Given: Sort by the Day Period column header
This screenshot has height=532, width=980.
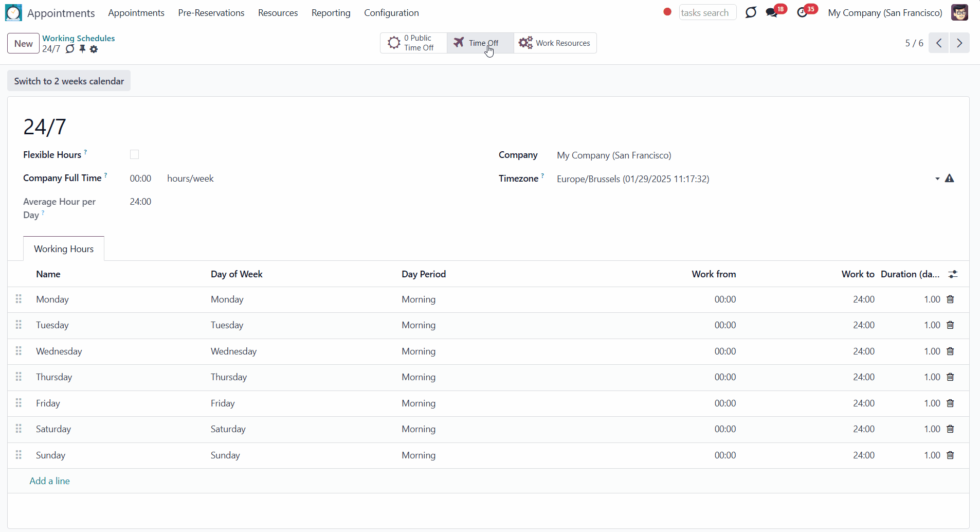Looking at the screenshot, I should 424,274.
